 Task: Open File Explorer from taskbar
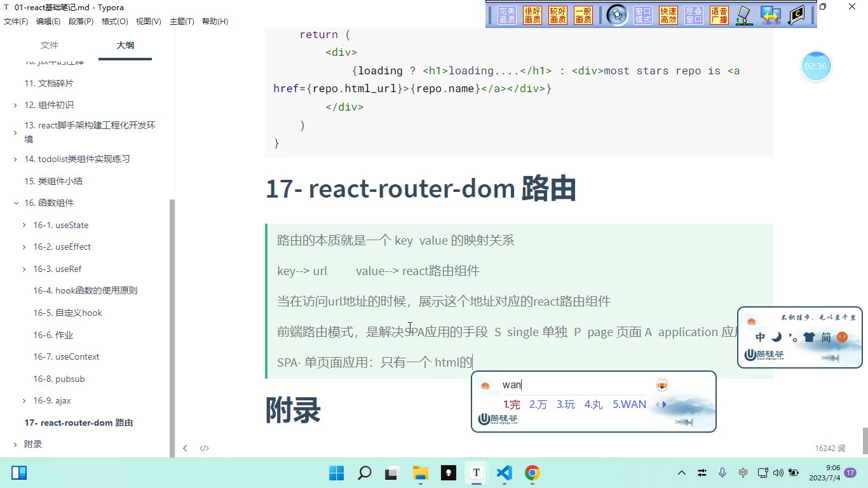click(x=420, y=473)
